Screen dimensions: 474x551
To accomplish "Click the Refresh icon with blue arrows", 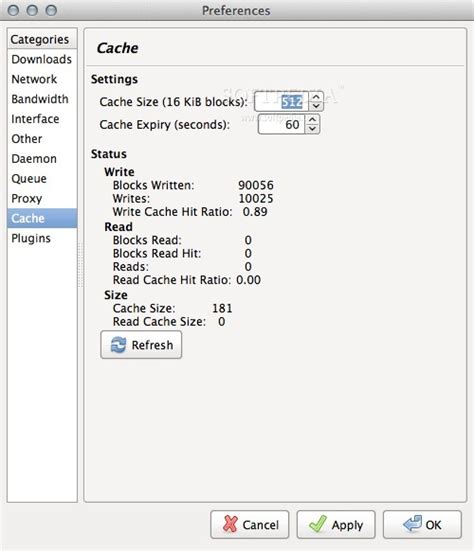I will (118, 345).
